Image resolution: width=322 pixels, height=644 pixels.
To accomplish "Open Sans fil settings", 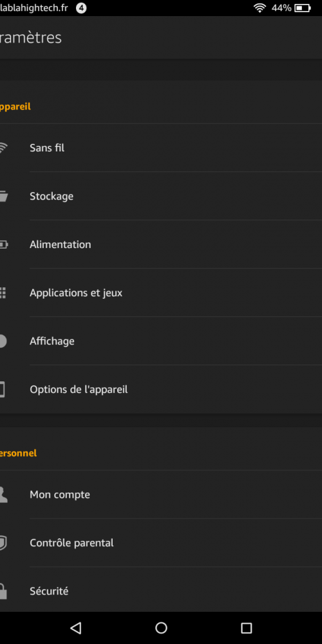I will point(161,148).
